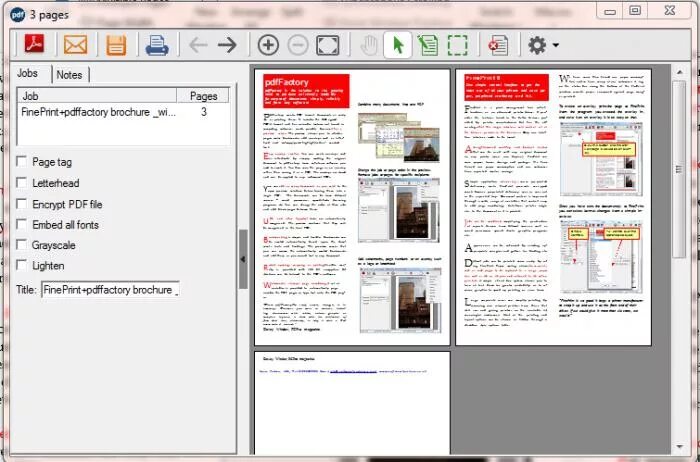Viewport: 700px width, 462px height.
Task: Choose the dashed rectangle snapshot tool
Action: pyautogui.click(x=458, y=45)
